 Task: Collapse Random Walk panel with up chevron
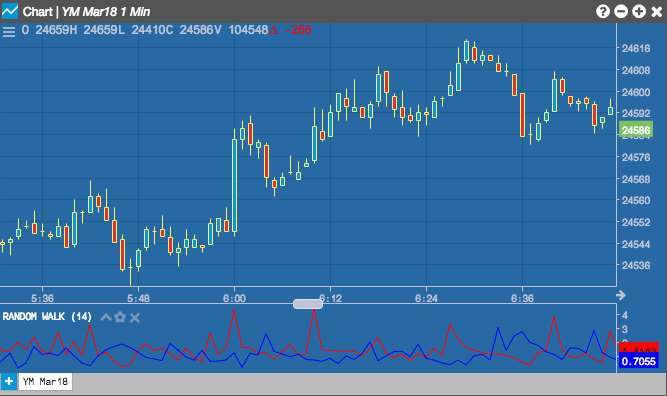tap(106, 317)
